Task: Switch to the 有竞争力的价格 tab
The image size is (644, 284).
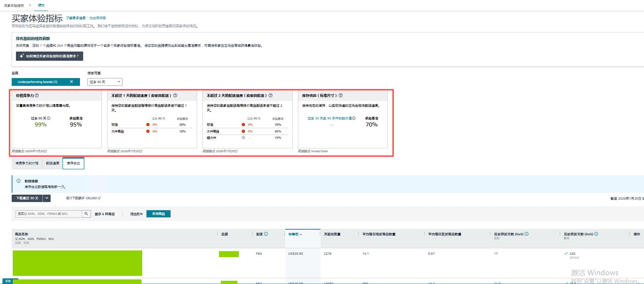Action: tap(27, 163)
